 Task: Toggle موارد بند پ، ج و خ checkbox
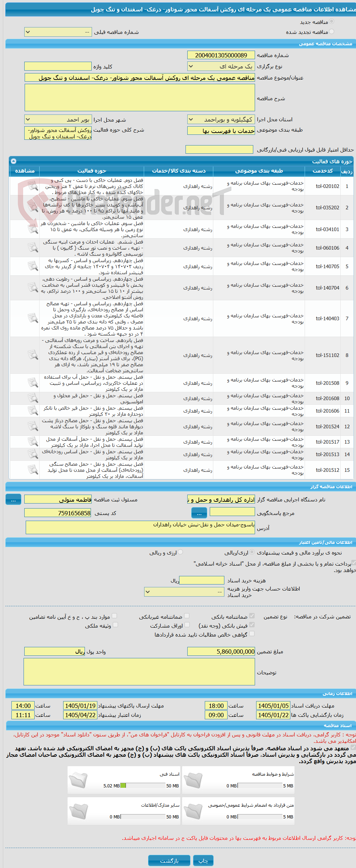115,616
